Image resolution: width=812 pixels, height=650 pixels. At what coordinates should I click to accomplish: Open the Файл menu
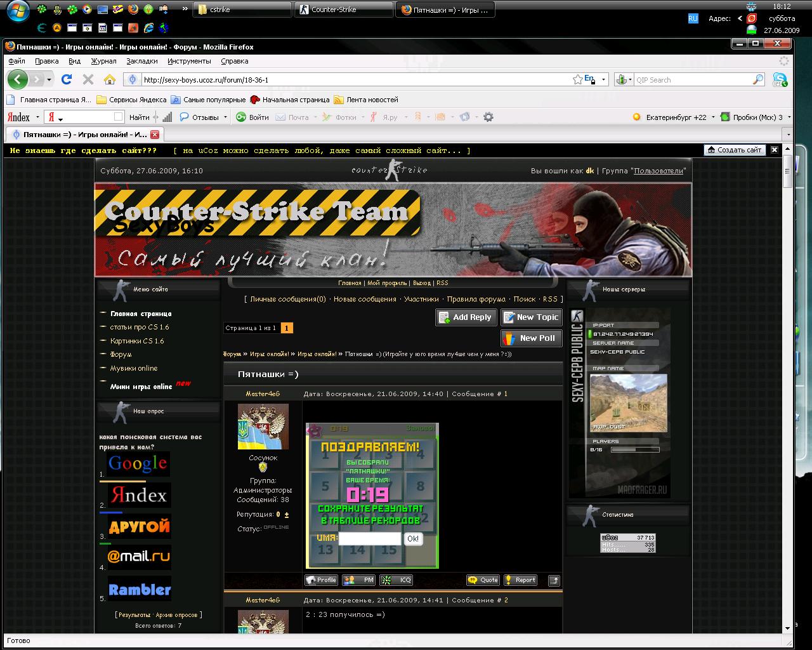pyautogui.click(x=17, y=61)
